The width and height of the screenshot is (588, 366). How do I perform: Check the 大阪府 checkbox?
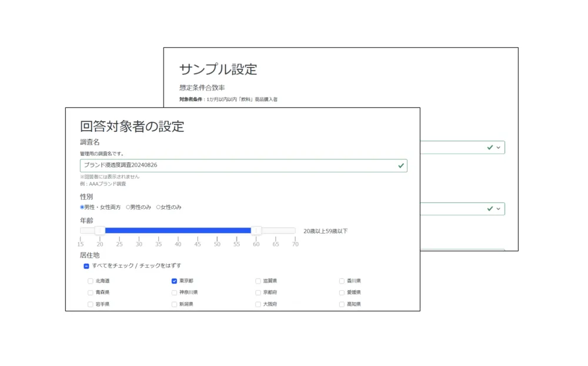tap(258, 304)
